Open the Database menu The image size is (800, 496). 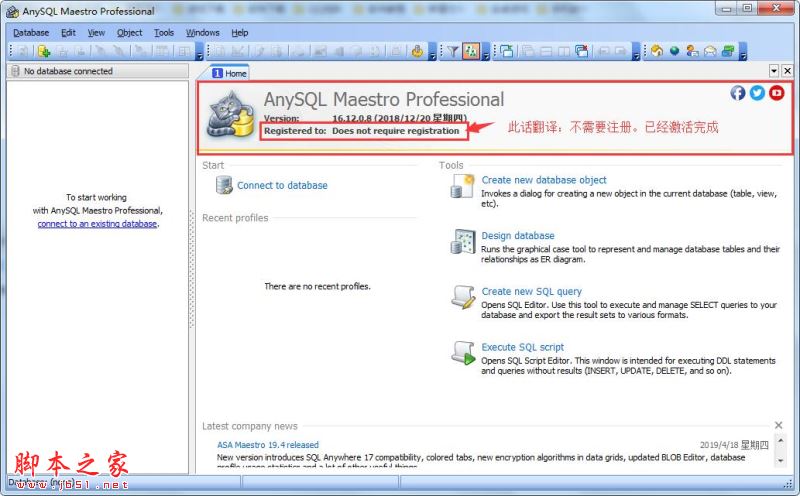[x=31, y=33]
